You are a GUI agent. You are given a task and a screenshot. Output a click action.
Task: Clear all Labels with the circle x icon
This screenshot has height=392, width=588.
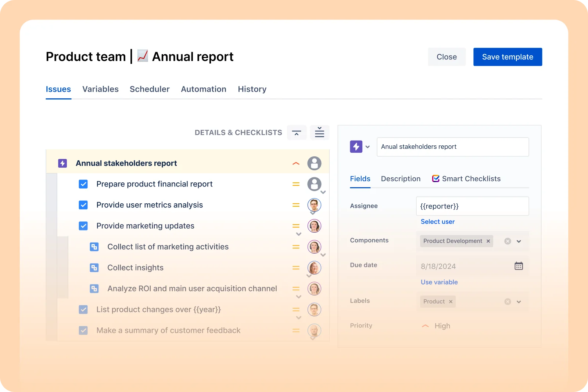[508, 302]
